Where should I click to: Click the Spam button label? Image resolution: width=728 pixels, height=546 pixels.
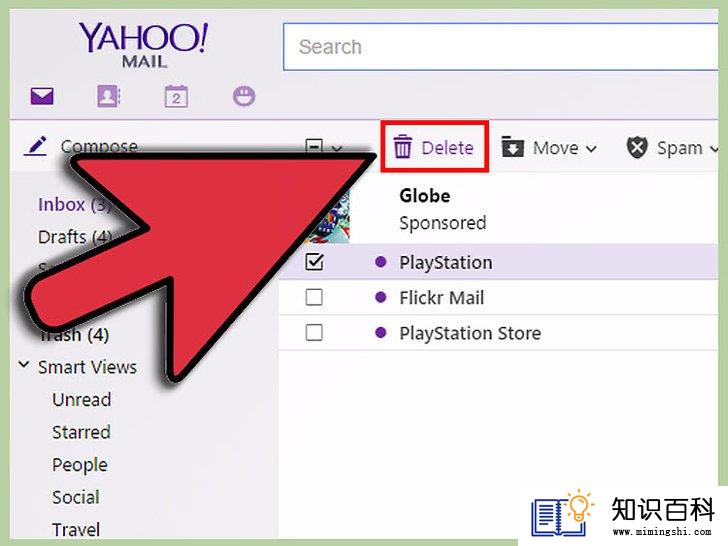point(680,149)
